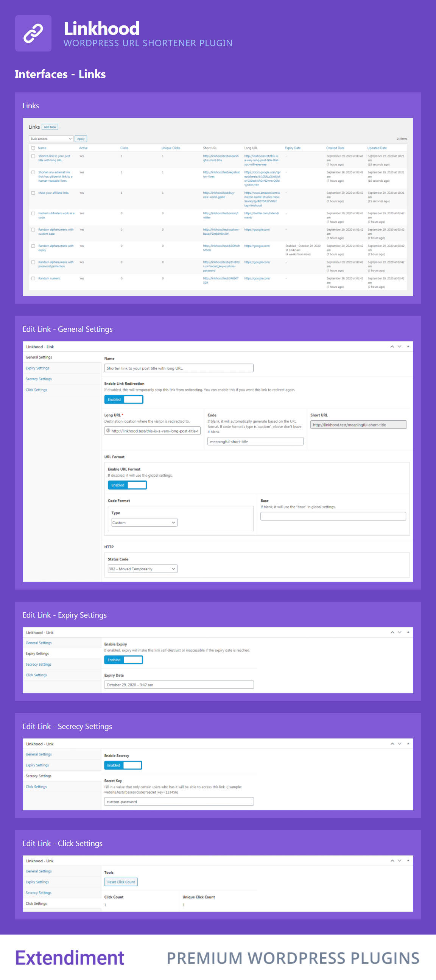Focus the Code input 'meaningful-short-title'
This screenshot has width=436, height=980.
255,441
